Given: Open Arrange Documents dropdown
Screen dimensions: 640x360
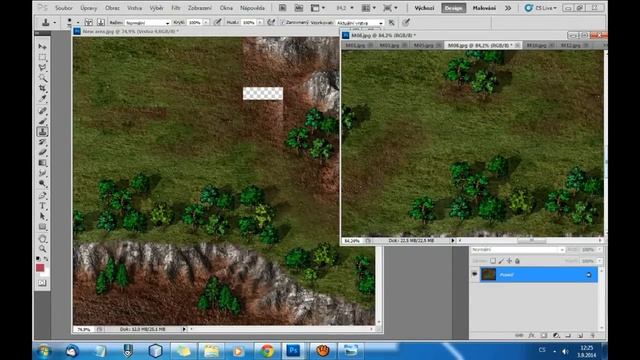Looking at the screenshot, I should point(369,8).
